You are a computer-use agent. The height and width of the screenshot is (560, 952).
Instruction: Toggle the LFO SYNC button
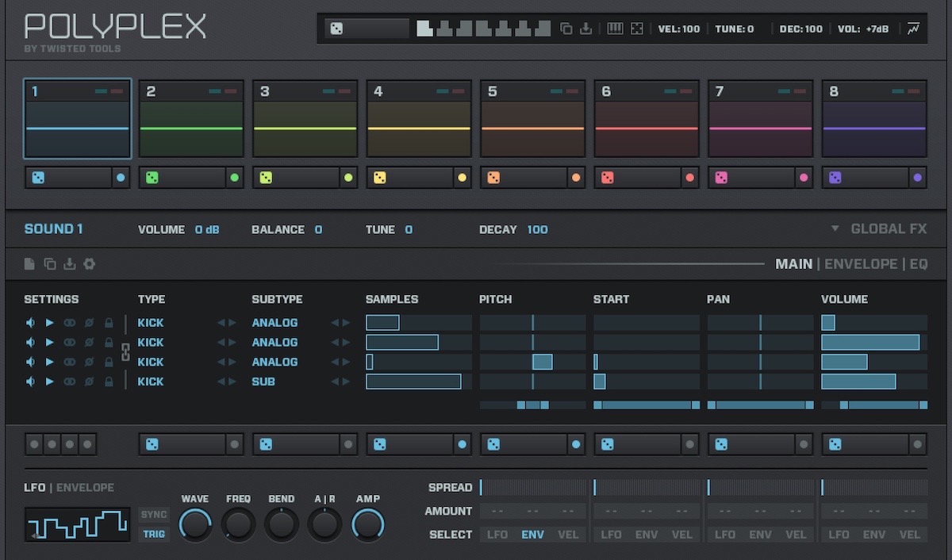point(154,514)
